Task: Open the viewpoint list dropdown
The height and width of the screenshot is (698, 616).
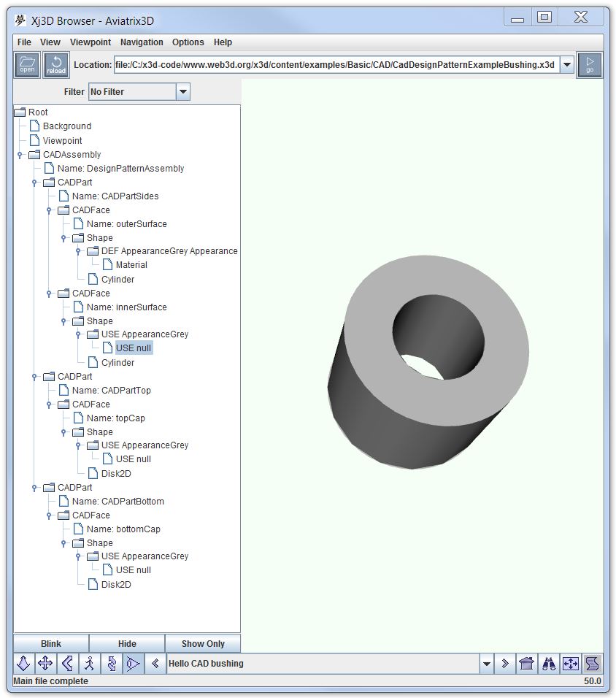Action: pos(486,664)
